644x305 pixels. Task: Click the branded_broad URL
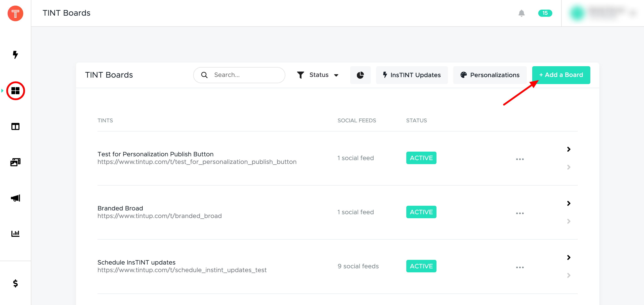(x=159, y=216)
